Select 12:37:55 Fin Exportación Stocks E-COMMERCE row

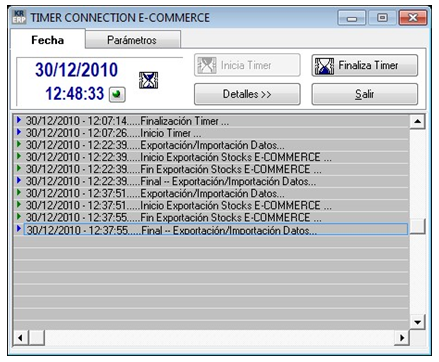211,217
